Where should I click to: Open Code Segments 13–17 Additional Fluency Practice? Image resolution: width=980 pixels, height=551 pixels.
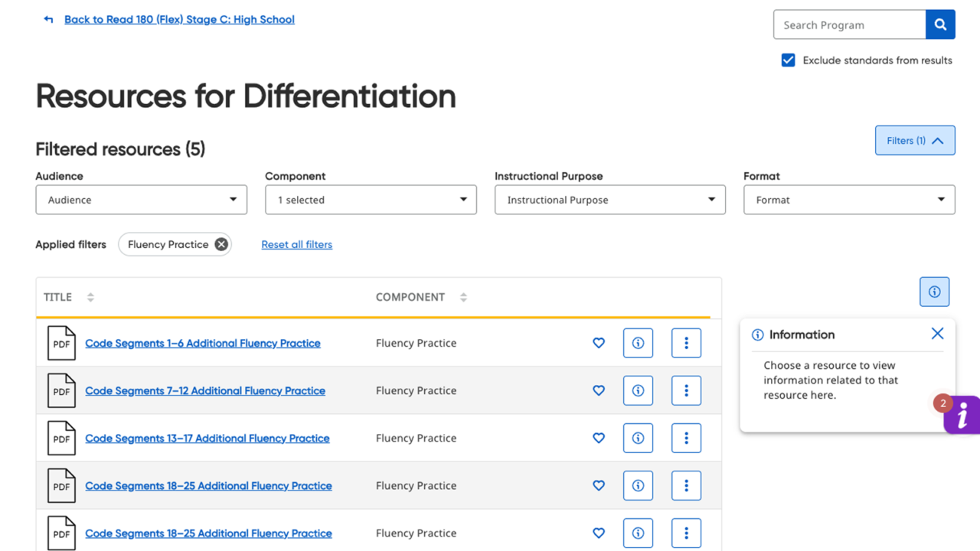click(x=207, y=438)
